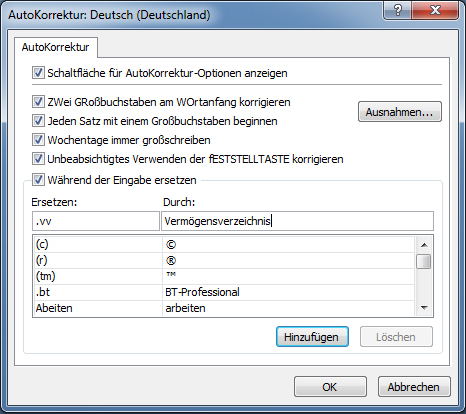Select the .bt BT-Professional entry
Screen dimensions: 466x414
(224, 292)
